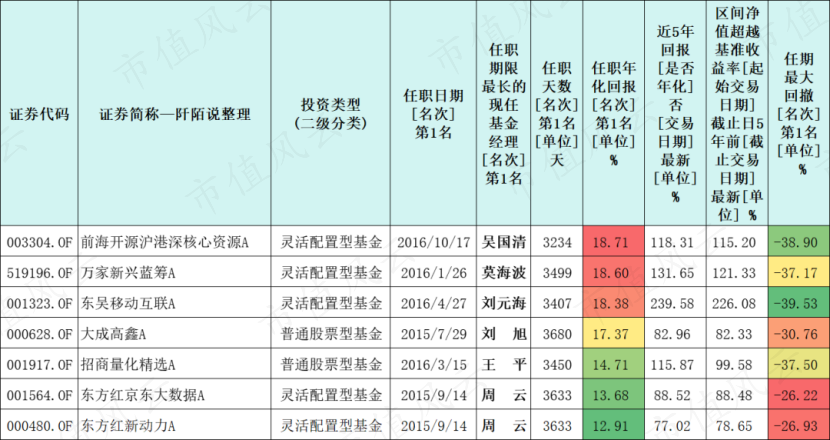The width and height of the screenshot is (830, 440).
Task: Select code cell 001323.OF
Action: (x=39, y=303)
